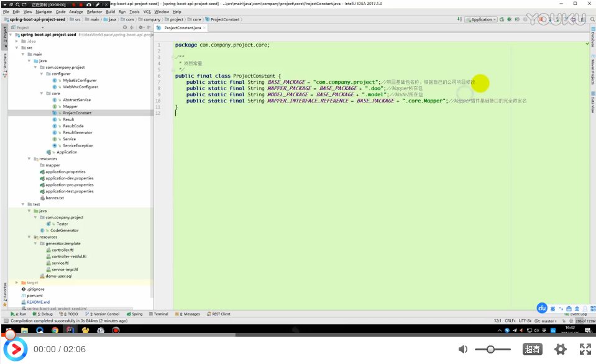
Task: Enter fullscreen mode in the video player
Action: point(585,349)
